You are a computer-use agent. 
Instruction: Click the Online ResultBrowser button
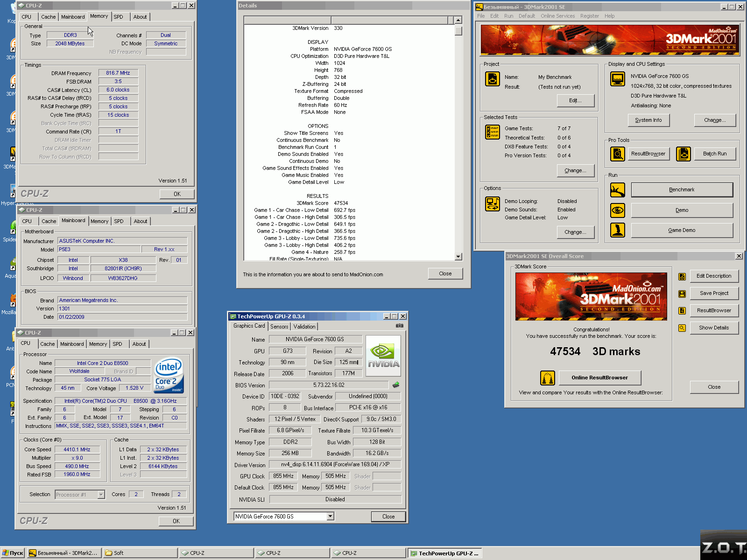(599, 378)
